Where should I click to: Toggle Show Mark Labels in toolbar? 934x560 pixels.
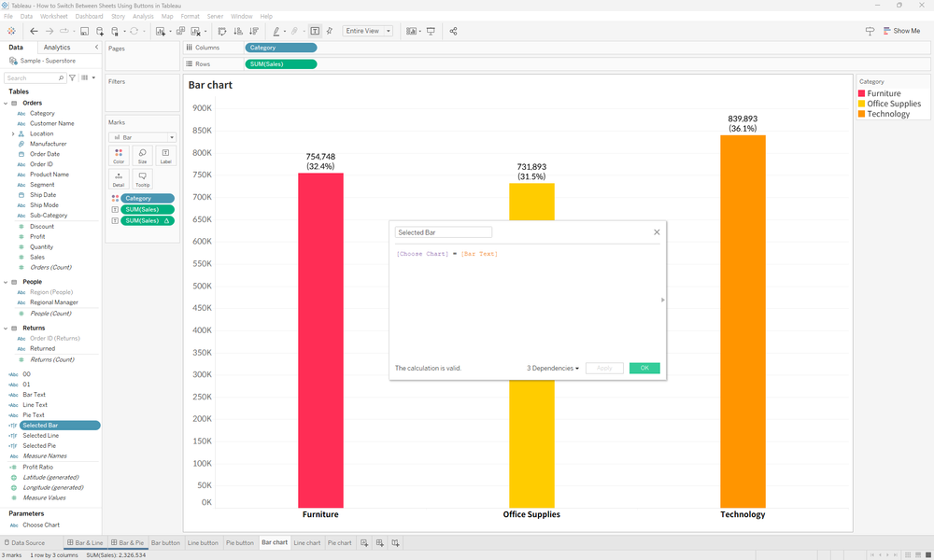pyautogui.click(x=315, y=31)
